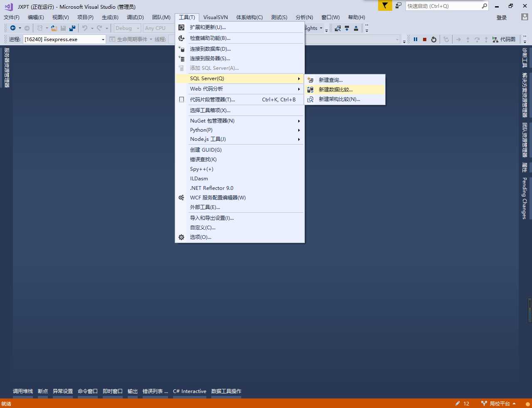Image resolution: width=532 pixels, height=408 pixels.
Task: Click the 连接到服务器 server icon
Action: coord(181,59)
